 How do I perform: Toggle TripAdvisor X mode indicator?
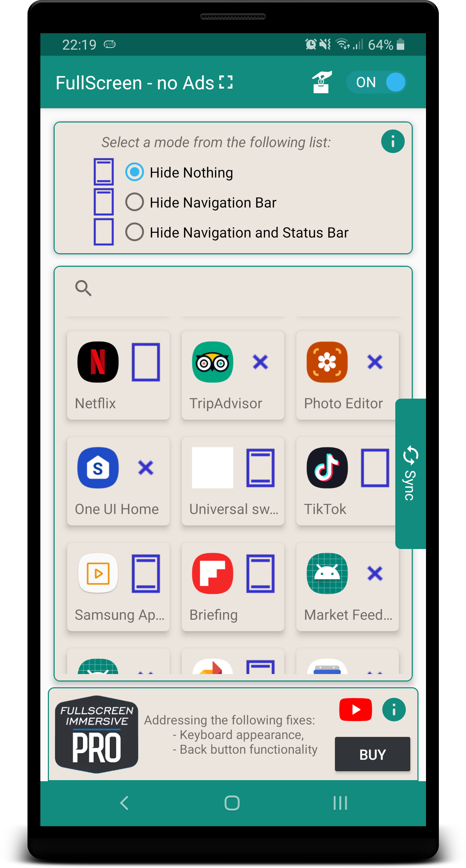[x=260, y=362]
